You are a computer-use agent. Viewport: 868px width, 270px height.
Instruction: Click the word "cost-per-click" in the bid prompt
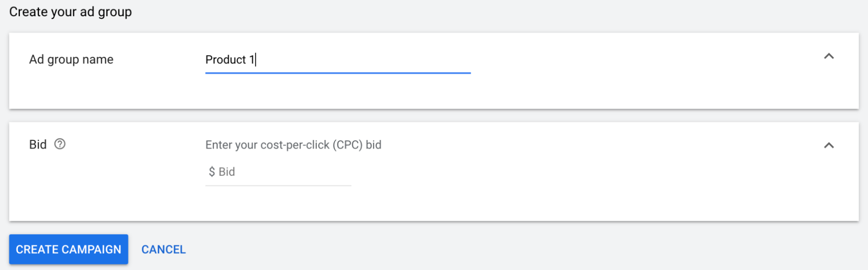click(295, 145)
